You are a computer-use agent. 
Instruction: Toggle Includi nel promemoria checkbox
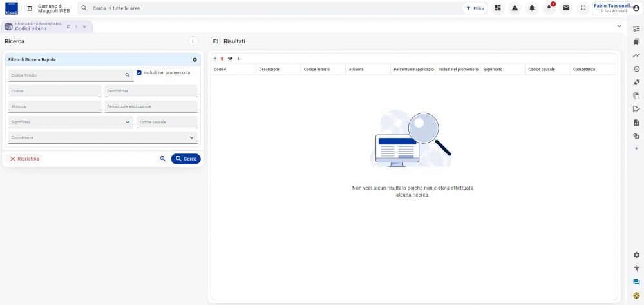click(x=139, y=72)
